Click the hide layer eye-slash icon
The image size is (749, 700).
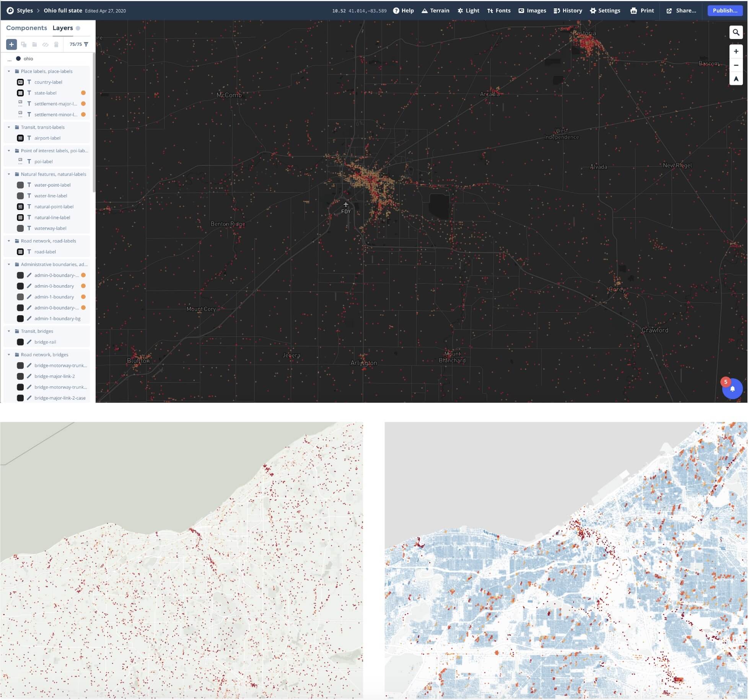pos(45,45)
